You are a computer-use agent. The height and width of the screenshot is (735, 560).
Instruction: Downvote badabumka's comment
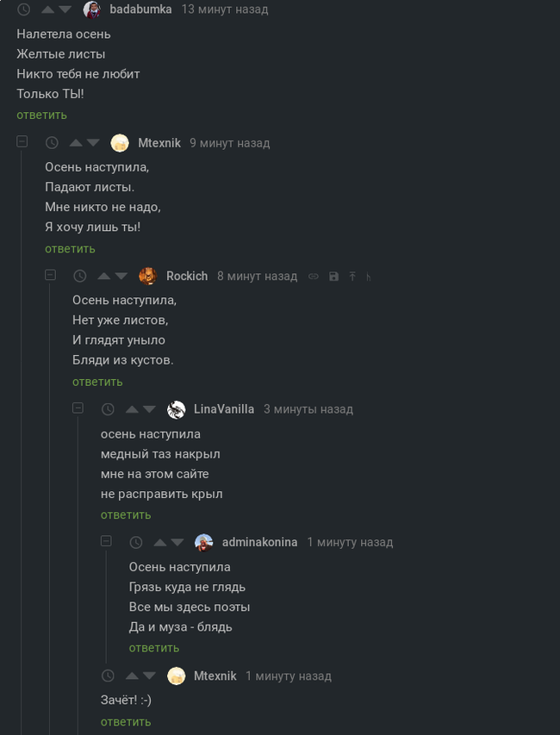[65, 9]
